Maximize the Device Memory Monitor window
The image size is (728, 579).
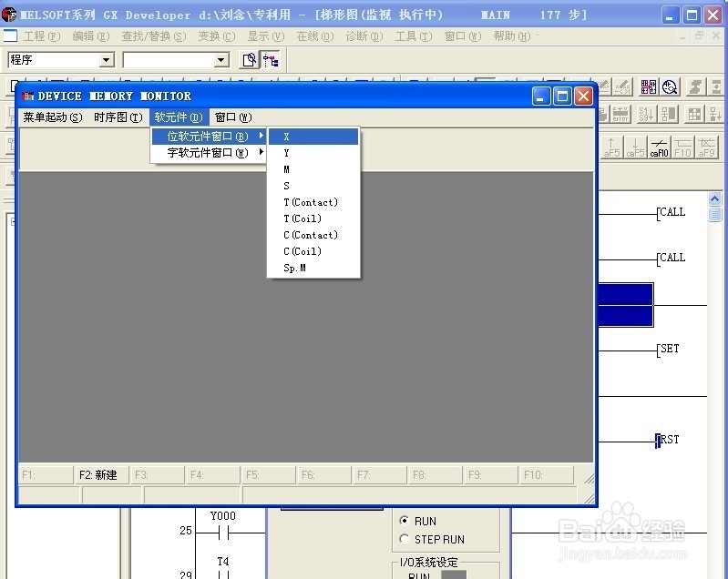click(562, 96)
